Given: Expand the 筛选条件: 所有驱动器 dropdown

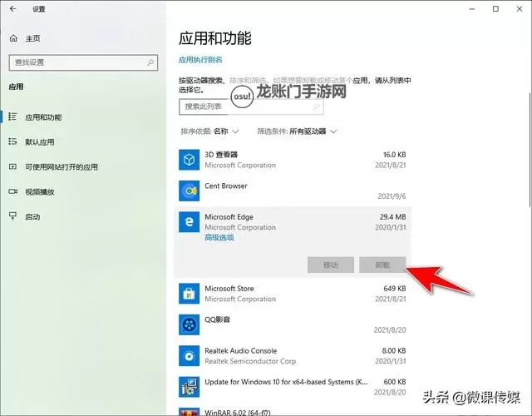Looking at the screenshot, I should [x=297, y=131].
